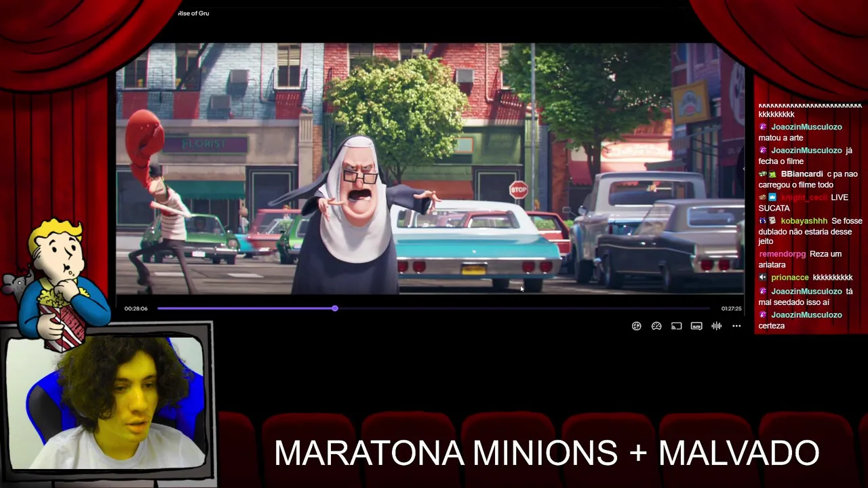Click chat message 'Reza um ariatara'
This screenshot has width=868, height=488.
(800, 260)
